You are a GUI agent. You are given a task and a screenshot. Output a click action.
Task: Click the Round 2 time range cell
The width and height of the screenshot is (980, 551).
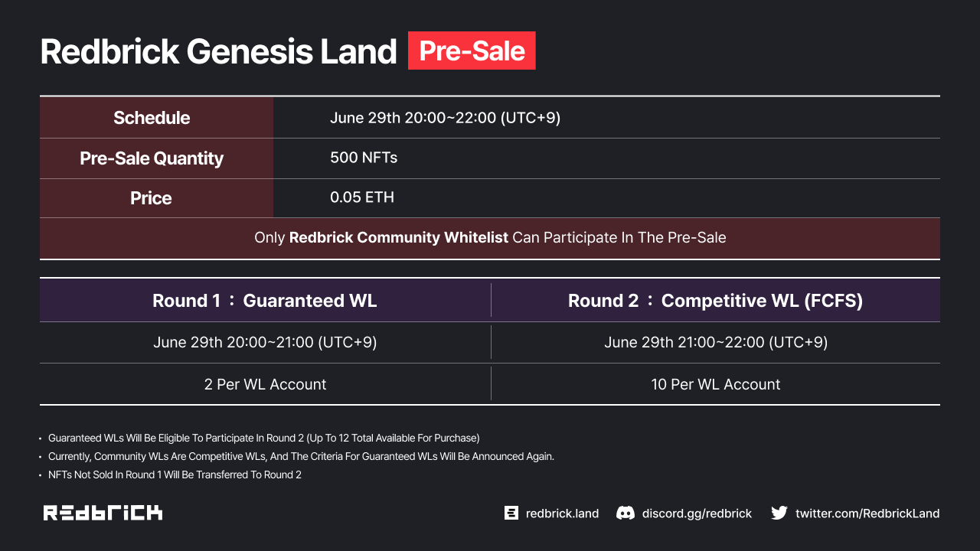(x=715, y=342)
